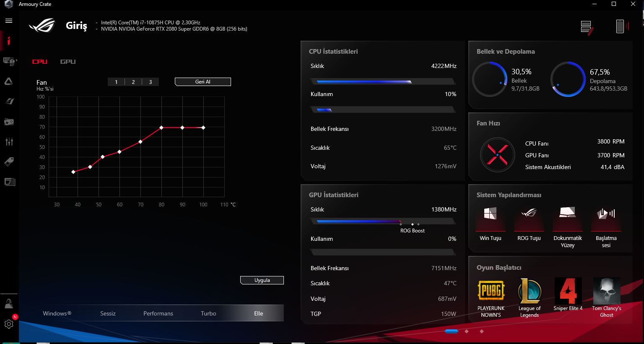Click the "7151MHz" GPU memory frequency value

[x=444, y=268]
